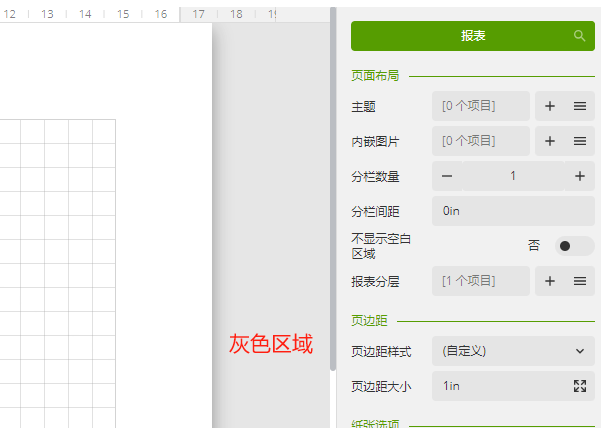Open the 内嵌图片 items list menu
The image size is (601, 428).
coord(580,141)
